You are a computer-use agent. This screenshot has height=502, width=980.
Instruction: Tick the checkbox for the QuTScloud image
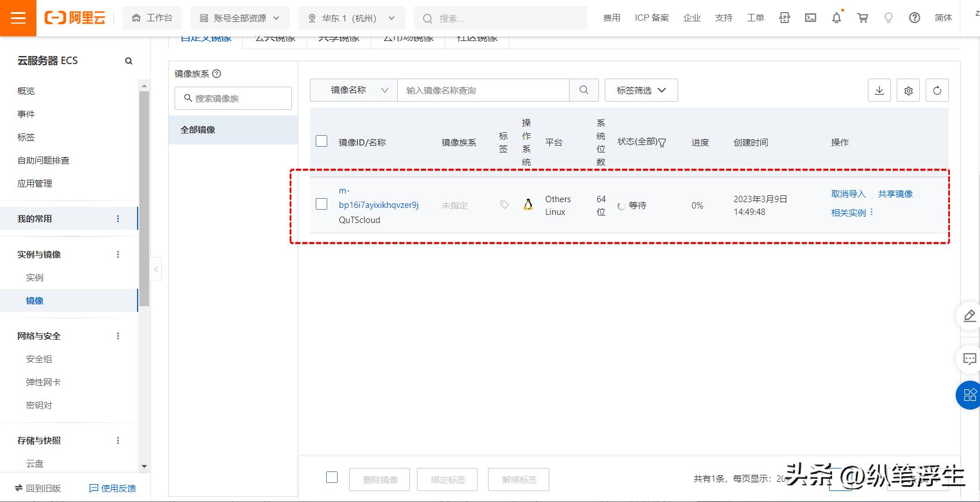pyautogui.click(x=321, y=204)
